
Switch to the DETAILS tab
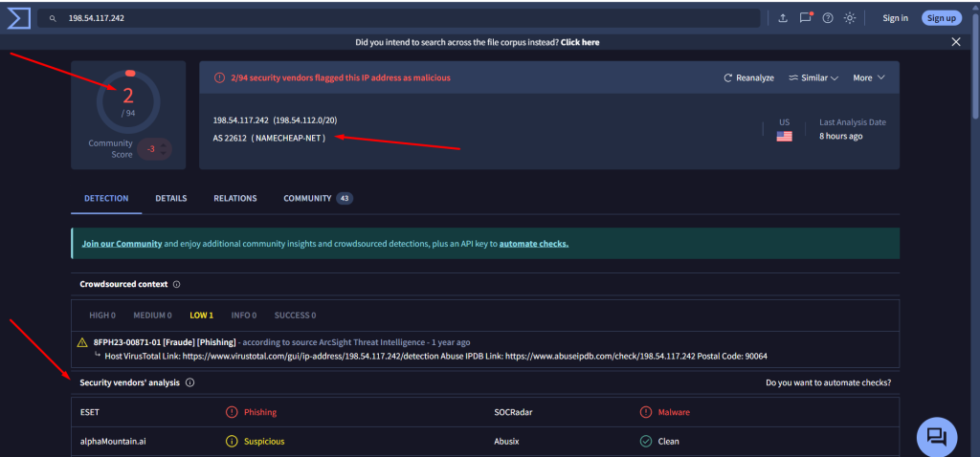(x=171, y=199)
